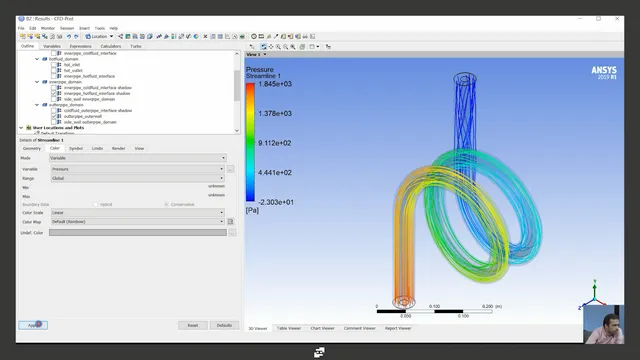
Task: Click the Undo arrow icon in toolbar
Action: [x=69, y=37]
